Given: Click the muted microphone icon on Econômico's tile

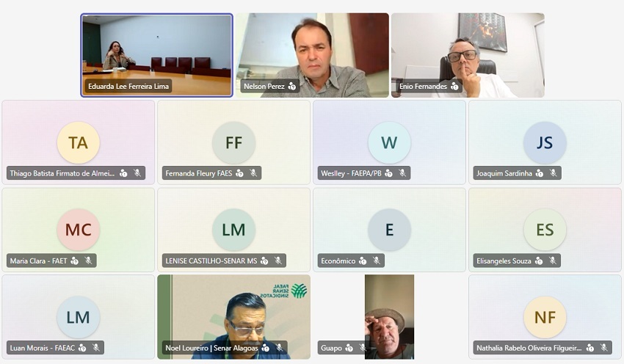Looking at the screenshot, I should 376,261.
